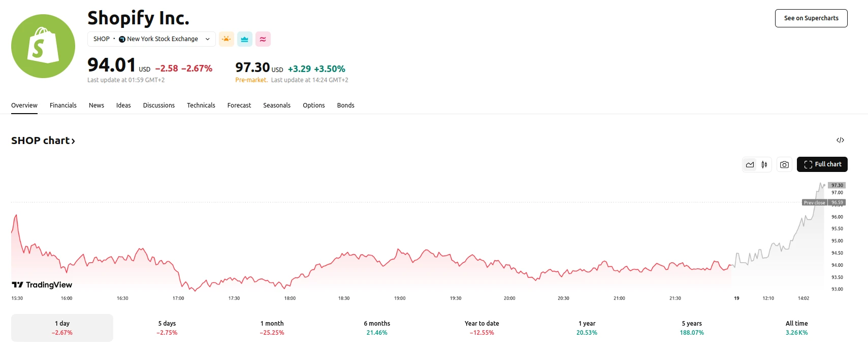
Task: View the Forecast tab
Action: pos(239,106)
